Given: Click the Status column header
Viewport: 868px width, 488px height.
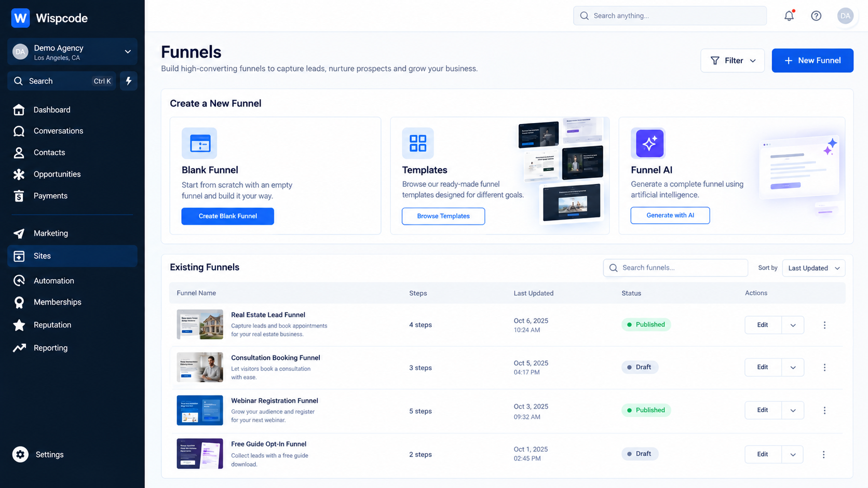Looking at the screenshot, I should (631, 293).
